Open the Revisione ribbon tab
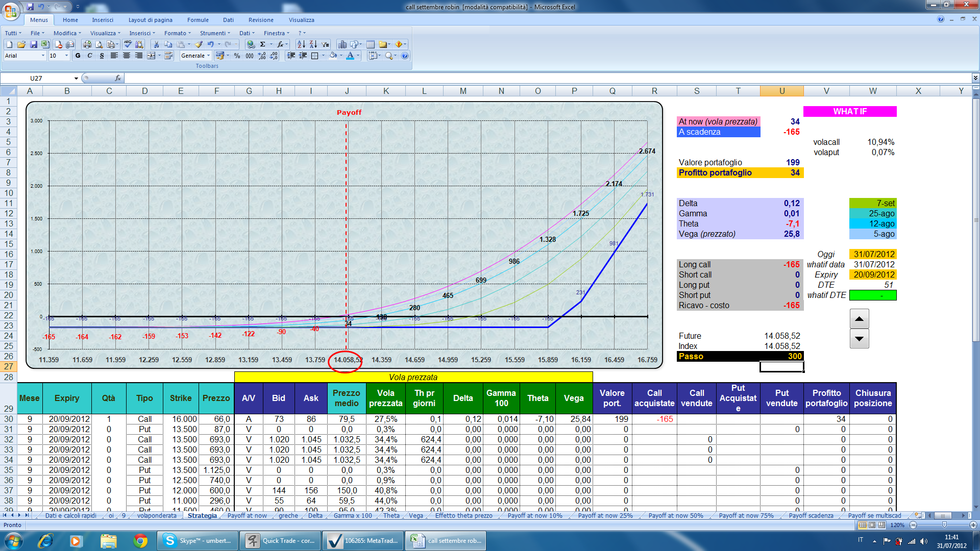 click(x=261, y=20)
